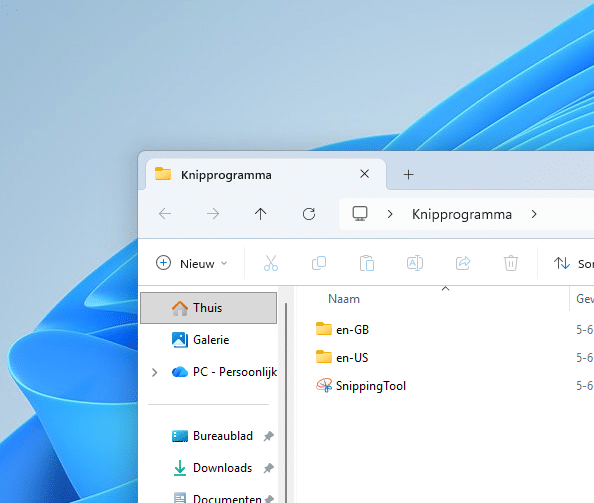Click the Rename icon in toolbar

click(415, 263)
